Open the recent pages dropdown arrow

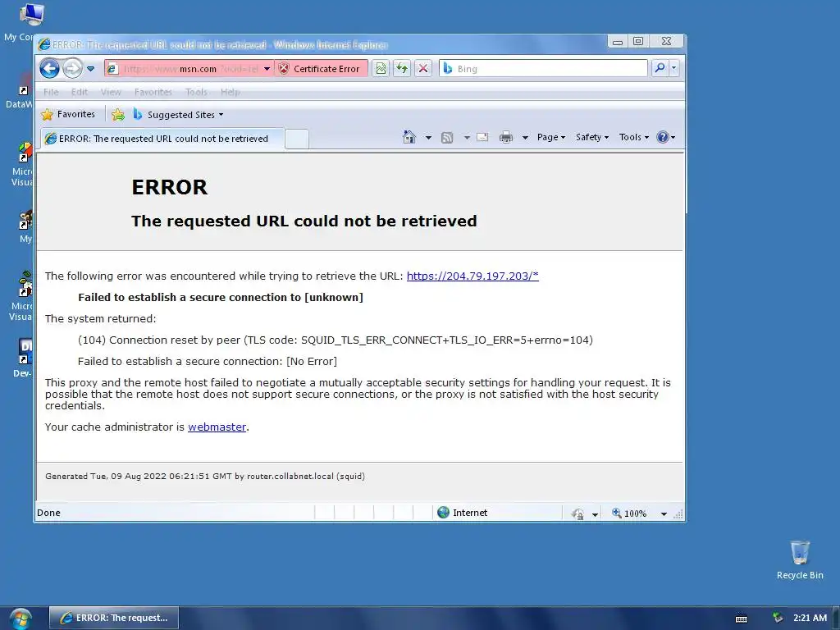point(90,69)
